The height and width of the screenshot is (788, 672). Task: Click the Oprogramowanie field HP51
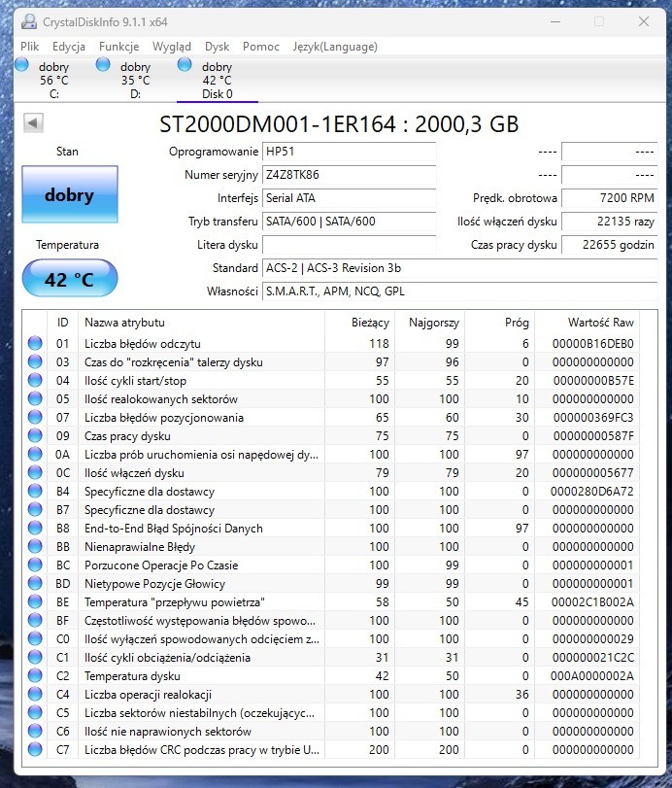(x=349, y=152)
